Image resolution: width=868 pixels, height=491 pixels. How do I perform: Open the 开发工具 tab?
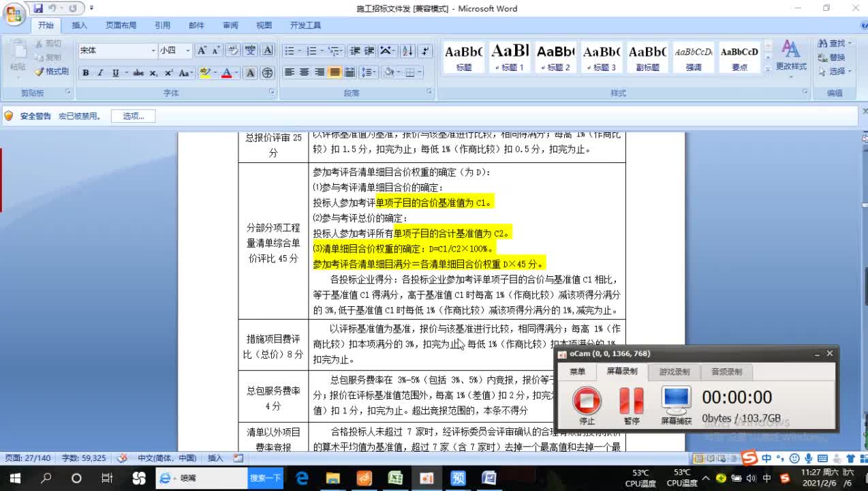click(x=305, y=25)
